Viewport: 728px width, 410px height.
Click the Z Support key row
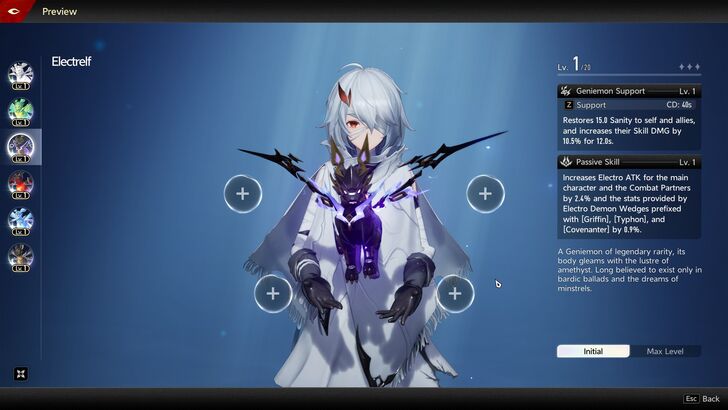pyautogui.click(x=629, y=104)
